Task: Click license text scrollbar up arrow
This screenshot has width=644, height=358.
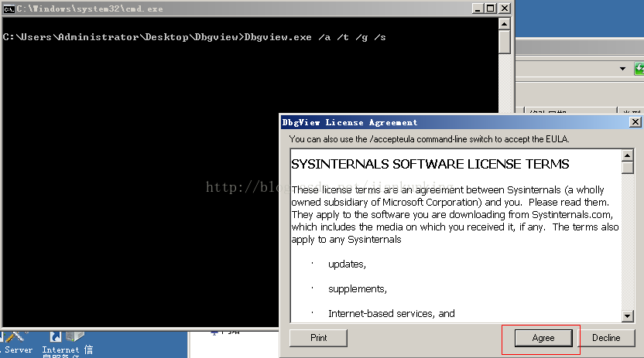Action: tap(627, 155)
